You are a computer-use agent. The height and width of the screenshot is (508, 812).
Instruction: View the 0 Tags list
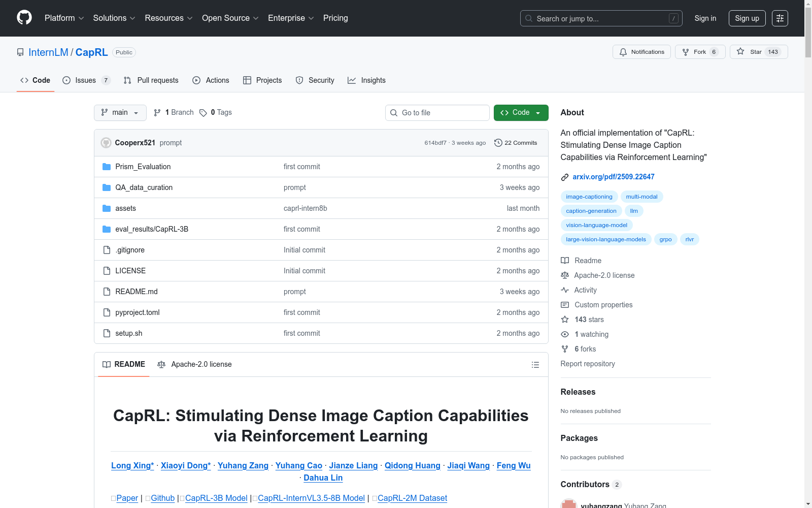coord(216,113)
